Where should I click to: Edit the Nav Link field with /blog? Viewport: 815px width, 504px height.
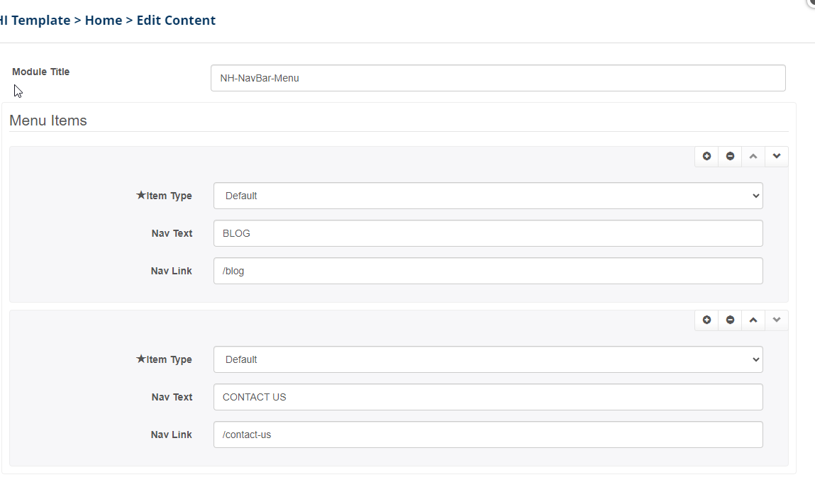pyautogui.click(x=488, y=271)
